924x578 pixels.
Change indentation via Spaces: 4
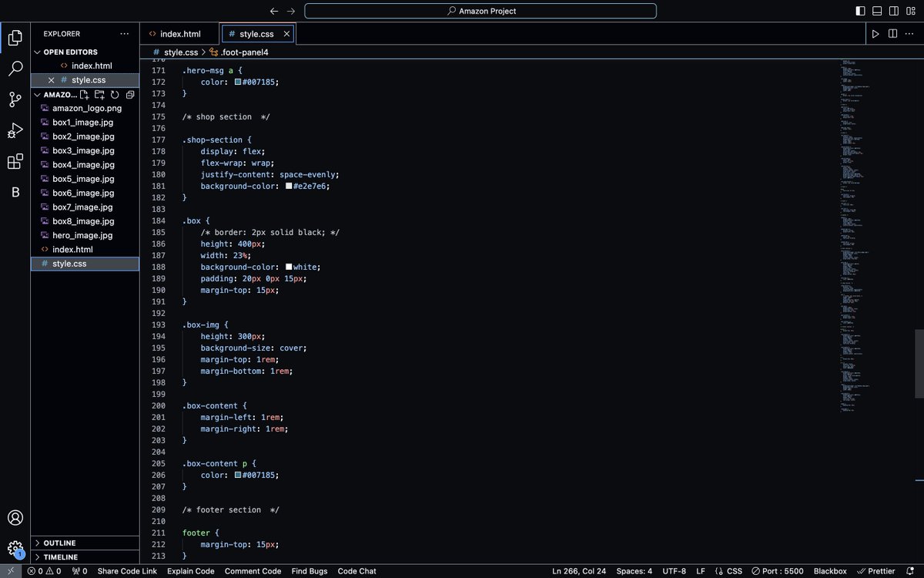pos(634,571)
